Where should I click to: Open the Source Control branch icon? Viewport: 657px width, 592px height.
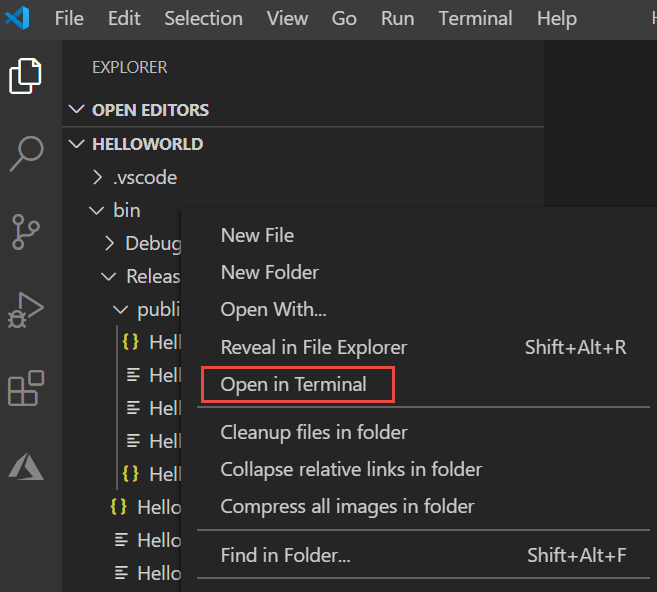click(26, 232)
